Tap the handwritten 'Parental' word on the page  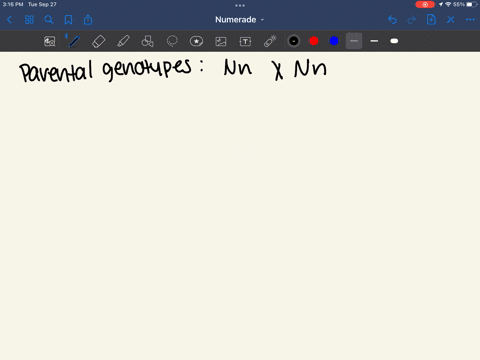[56, 72]
